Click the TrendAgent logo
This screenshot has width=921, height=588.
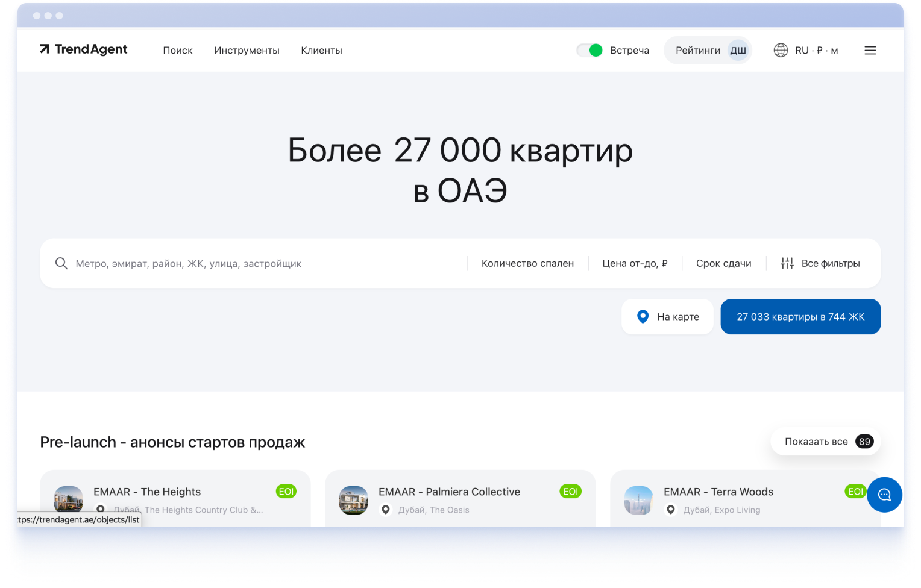click(84, 49)
